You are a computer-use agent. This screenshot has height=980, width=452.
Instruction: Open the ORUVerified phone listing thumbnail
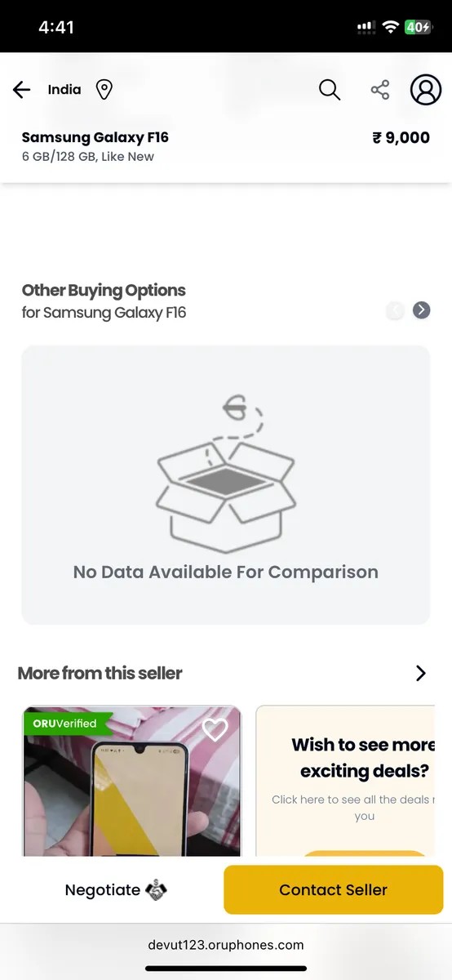132,782
